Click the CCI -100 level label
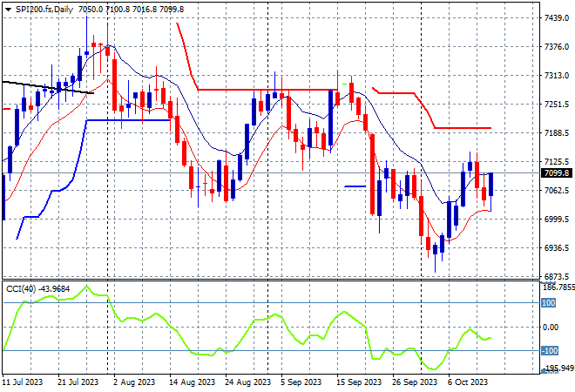Image resolution: width=575 pixels, height=392 pixels. click(x=550, y=351)
